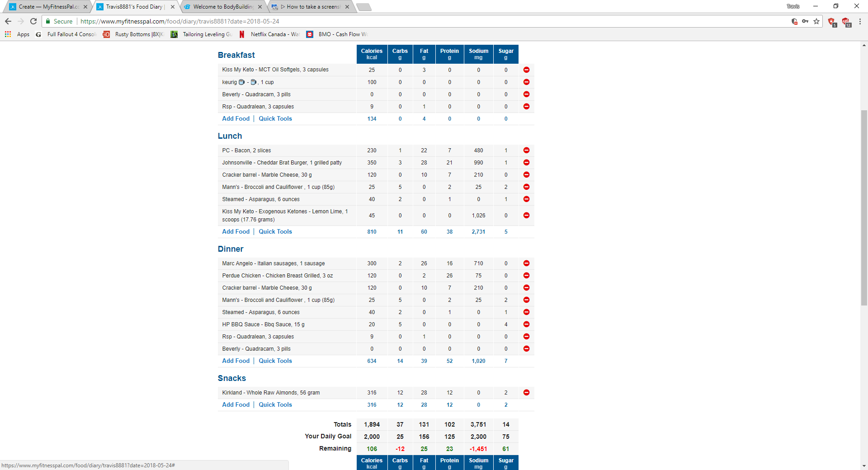The width and height of the screenshot is (868, 470).
Task: Add Food to Breakfast
Action: coord(236,118)
